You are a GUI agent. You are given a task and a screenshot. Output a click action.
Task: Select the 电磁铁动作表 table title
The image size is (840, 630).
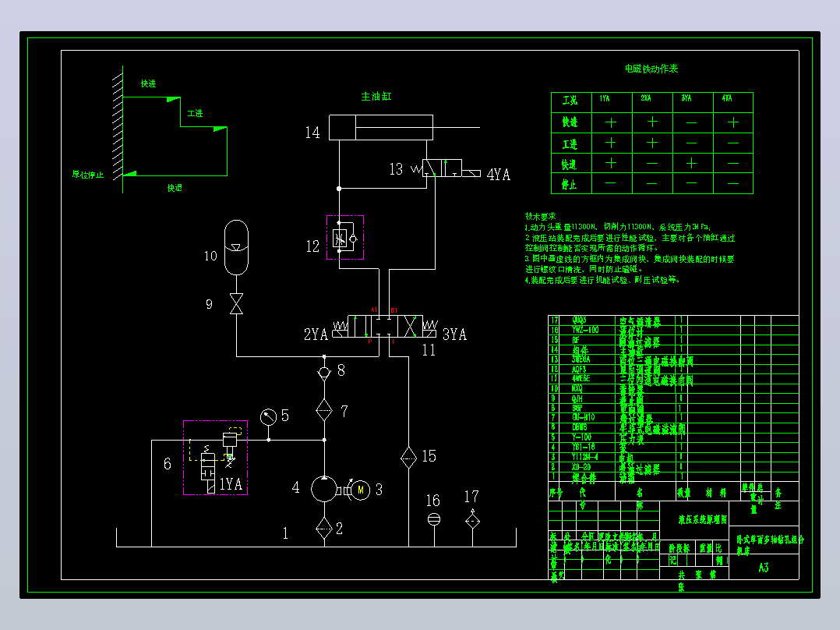651,69
